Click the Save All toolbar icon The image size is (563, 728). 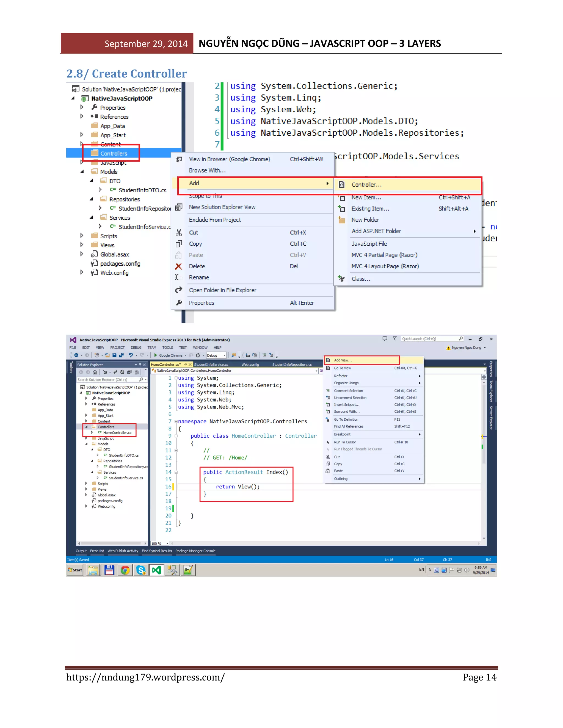point(121,355)
